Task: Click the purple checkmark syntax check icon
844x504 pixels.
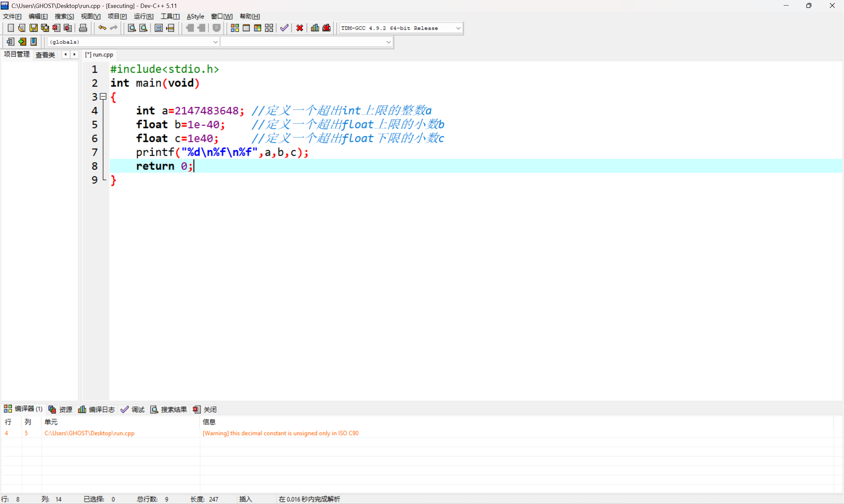Action: click(x=284, y=28)
